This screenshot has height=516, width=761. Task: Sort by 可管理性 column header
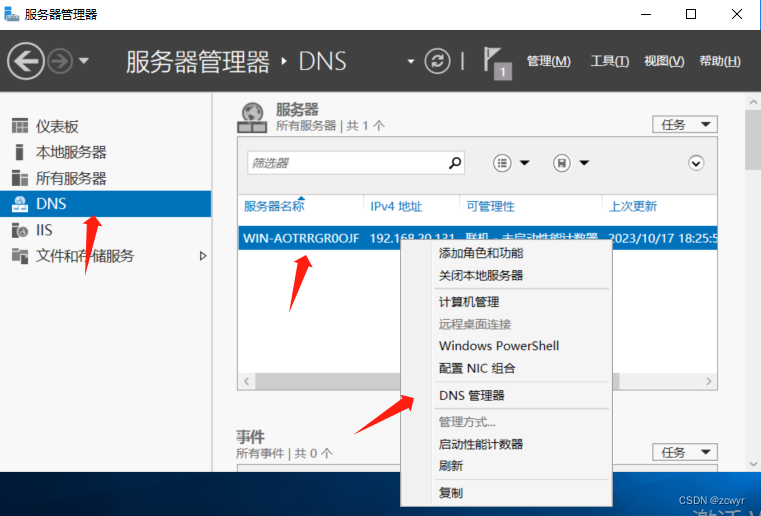(x=490, y=207)
